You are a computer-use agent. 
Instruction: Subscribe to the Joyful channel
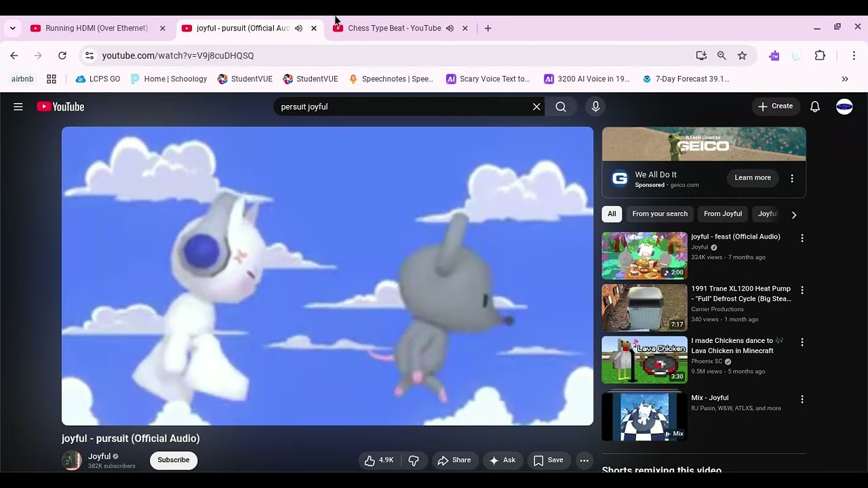(174, 460)
